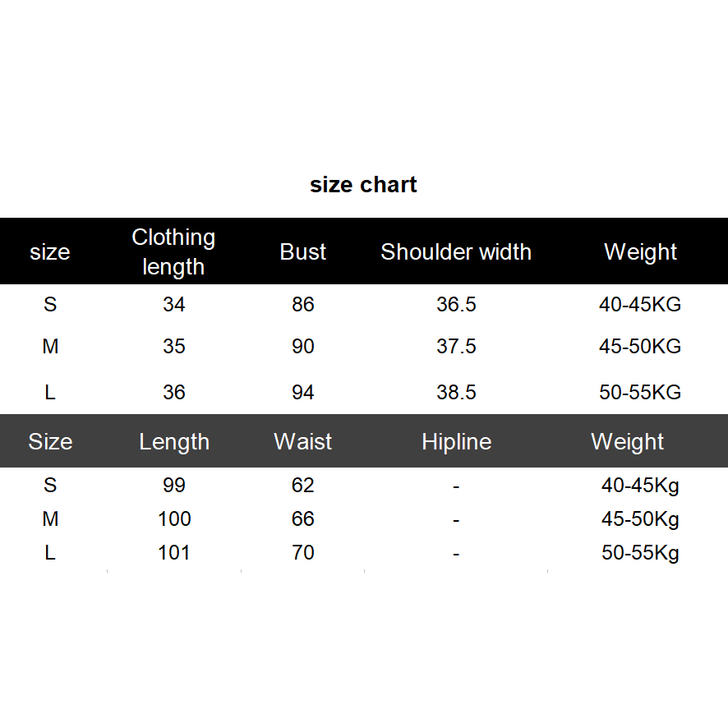This screenshot has height=728, width=728.
Task: Click the "Bust" column header
Action: tap(303, 251)
